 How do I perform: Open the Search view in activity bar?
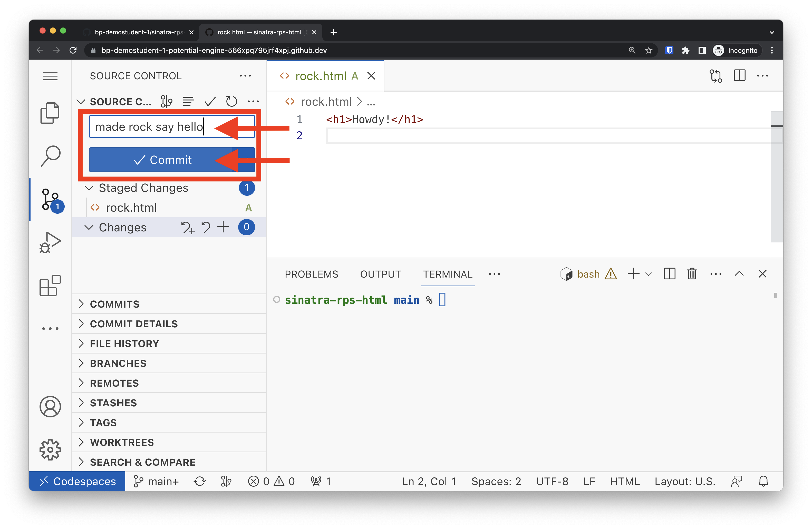click(x=51, y=156)
